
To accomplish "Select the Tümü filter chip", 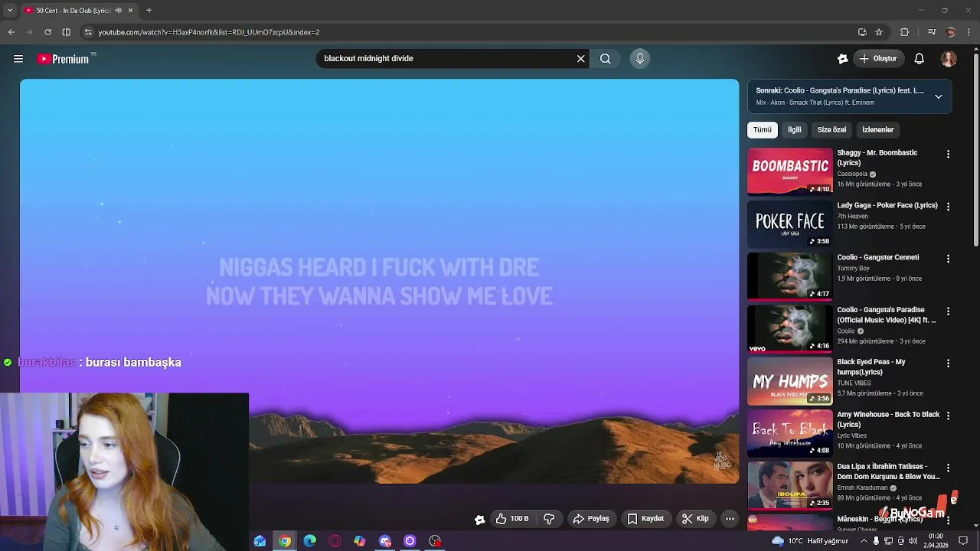I will coord(762,130).
